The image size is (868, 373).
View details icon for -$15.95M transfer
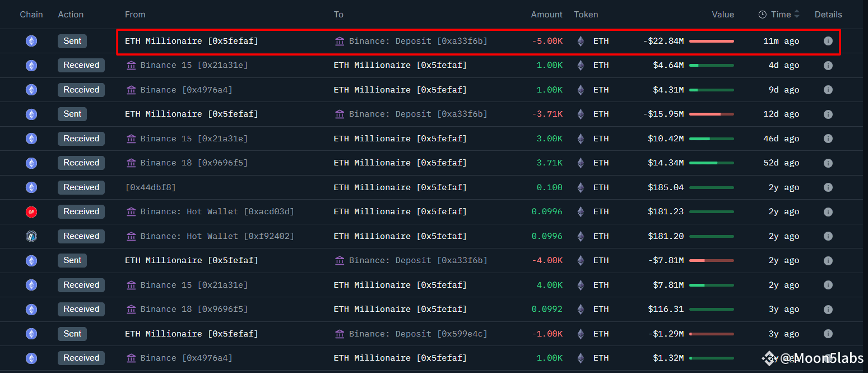[828, 114]
